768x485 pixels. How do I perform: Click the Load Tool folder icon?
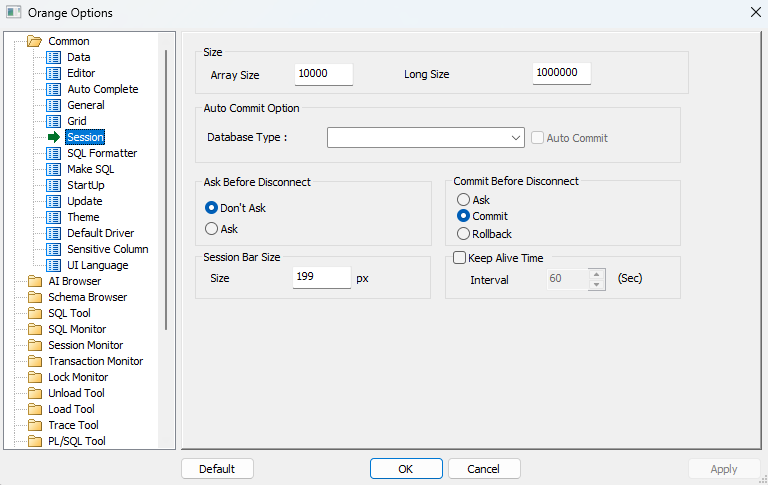(35, 409)
